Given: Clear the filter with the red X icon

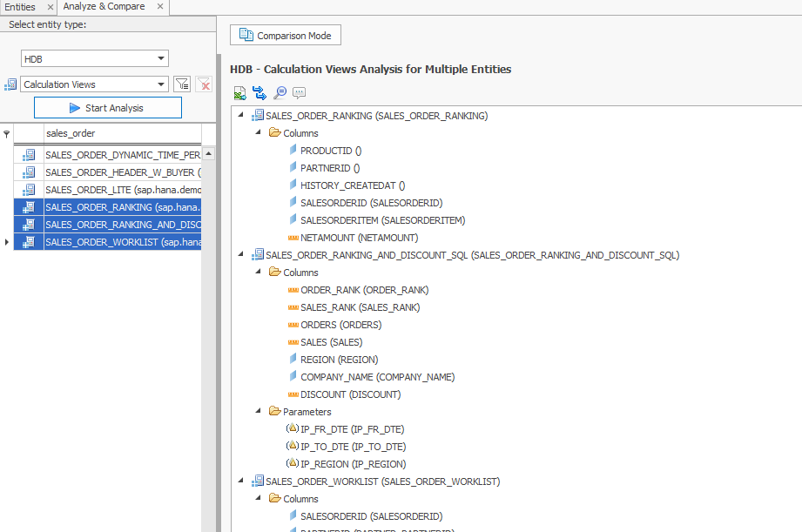Looking at the screenshot, I should coord(202,84).
